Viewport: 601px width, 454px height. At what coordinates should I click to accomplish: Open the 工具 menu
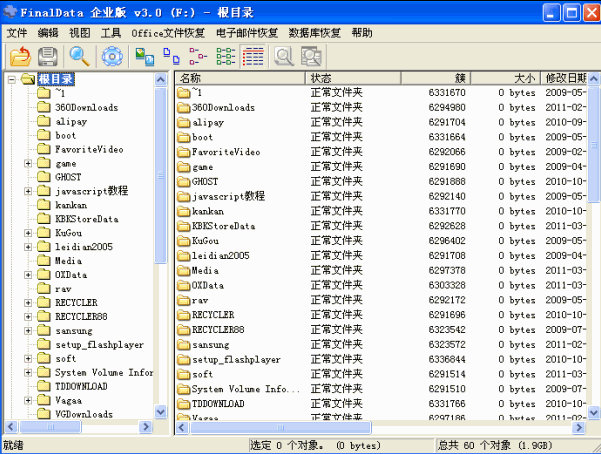[x=111, y=33]
